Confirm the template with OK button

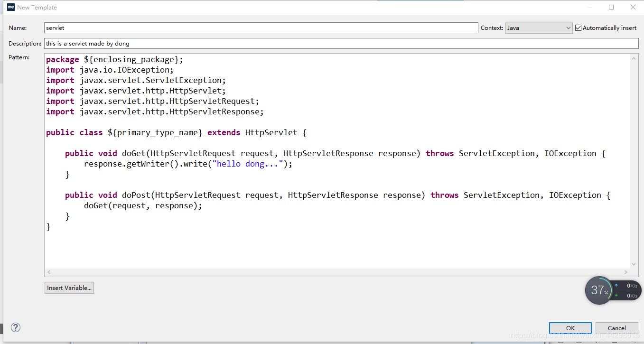click(x=570, y=328)
